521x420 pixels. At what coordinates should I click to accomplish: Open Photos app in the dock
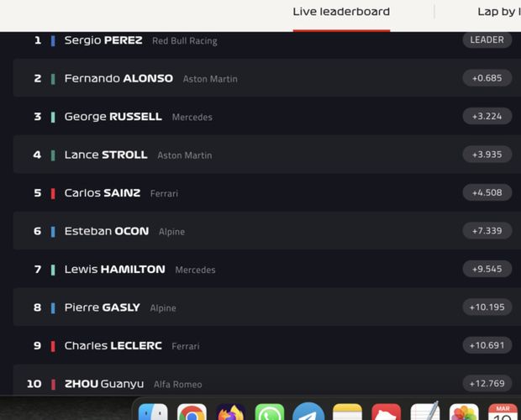coord(464,412)
